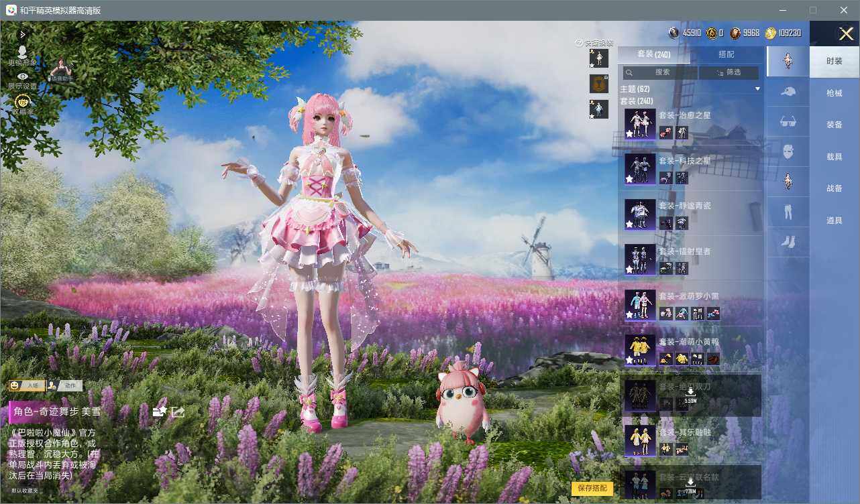Click first component icon of 激萌罗小黑

pos(665,313)
